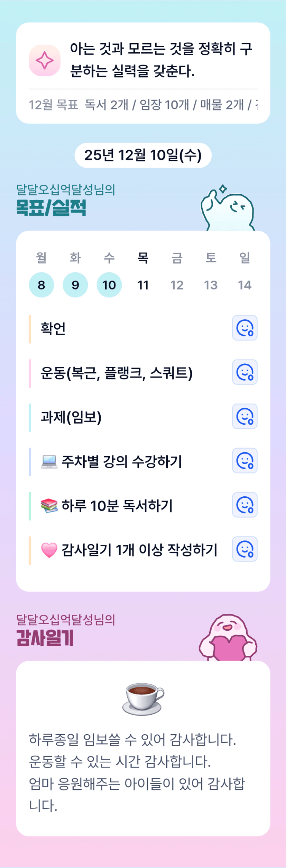Tap the emoji reaction icon for 운동(복근, 플랭크, 스쿼트)
Screen dimensions: 286x868
[245, 372]
